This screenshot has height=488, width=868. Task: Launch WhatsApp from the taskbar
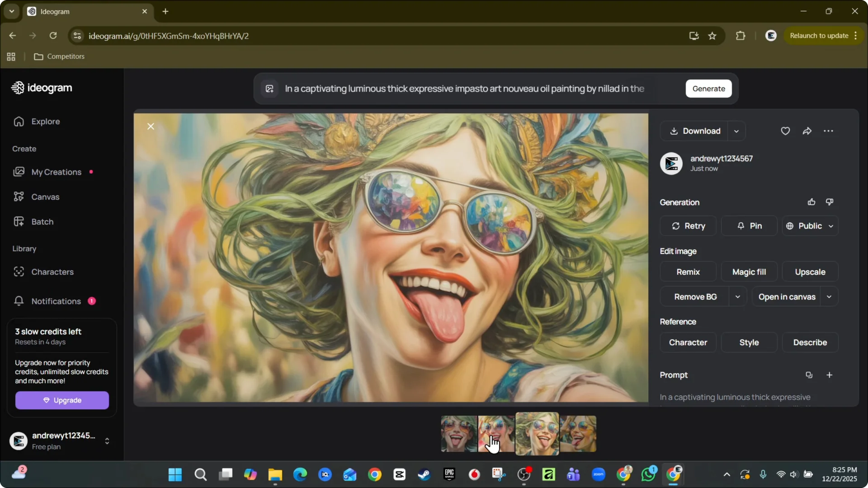click(649, 474)
